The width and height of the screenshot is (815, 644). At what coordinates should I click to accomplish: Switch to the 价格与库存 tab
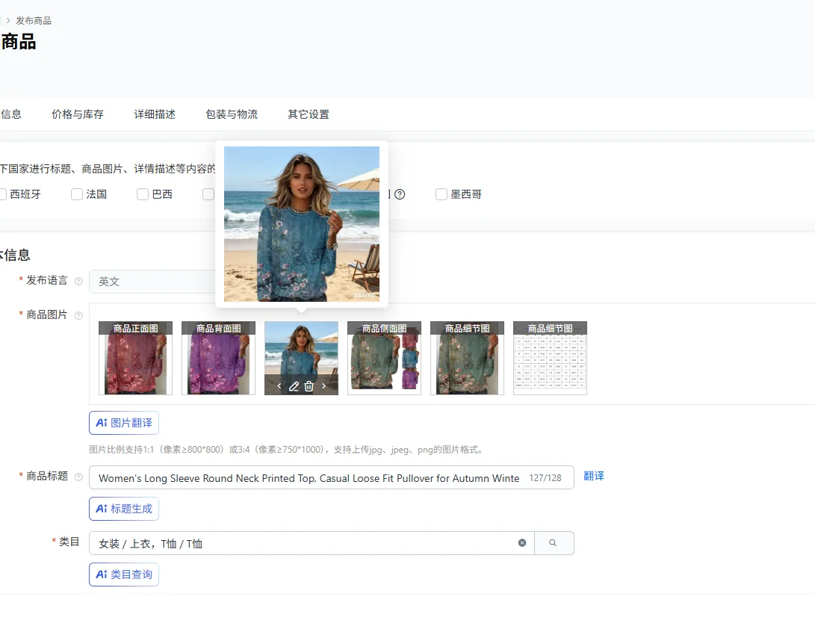click(78, 114)
